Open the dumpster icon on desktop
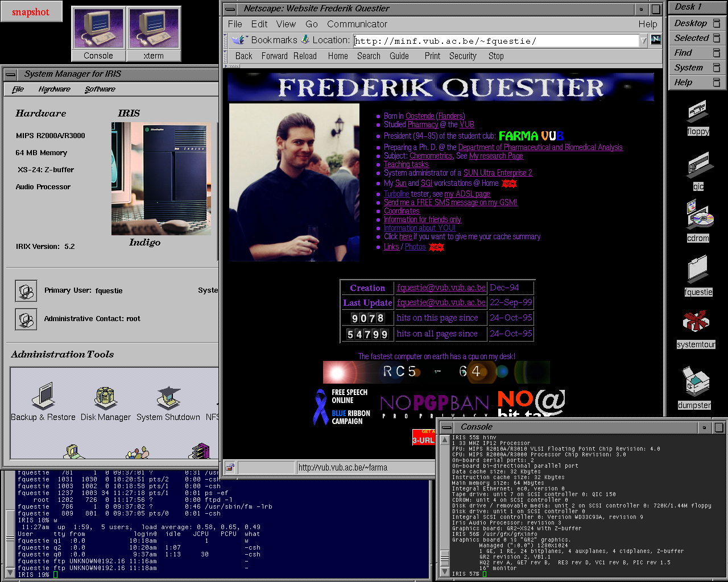Image resolution: width=728 pixels, height=582 pixels. click(695, 382)
